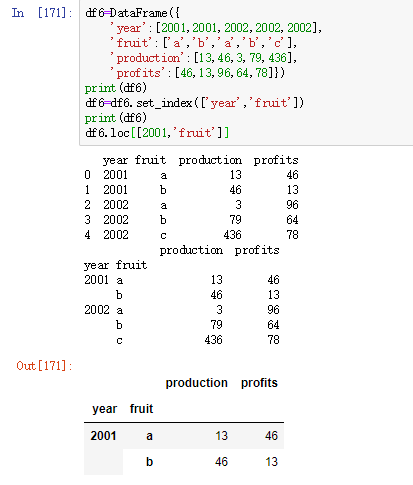Click 2001 label in printed multi-index output
Image resolution: width=413 pixels, height=485 pixels.
[x=97, y=280]
